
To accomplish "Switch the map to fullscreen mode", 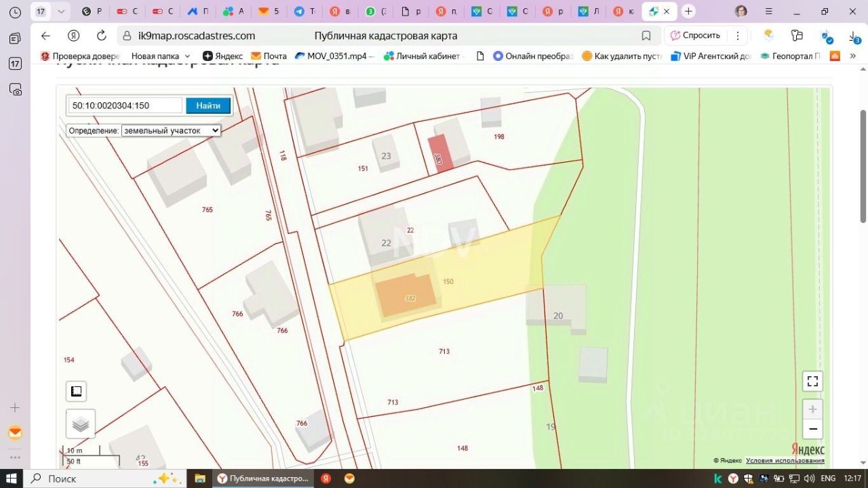I will 812,381.
